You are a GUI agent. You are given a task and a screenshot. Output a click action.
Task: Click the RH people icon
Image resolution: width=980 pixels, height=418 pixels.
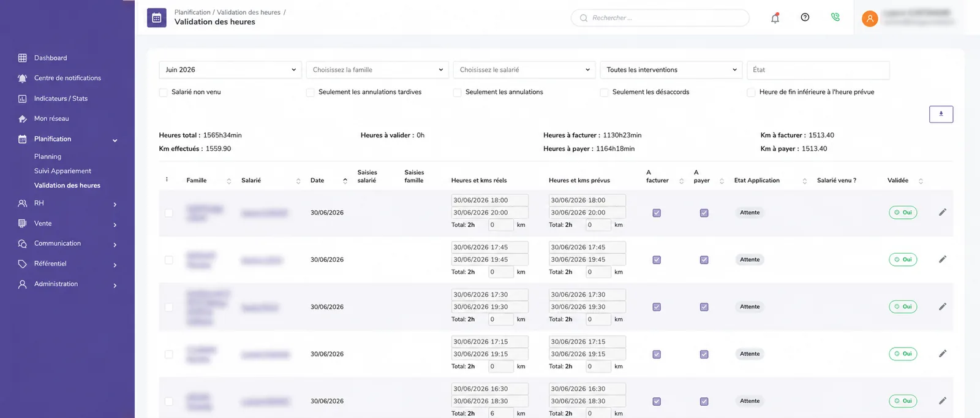click(x=23, y=203)
